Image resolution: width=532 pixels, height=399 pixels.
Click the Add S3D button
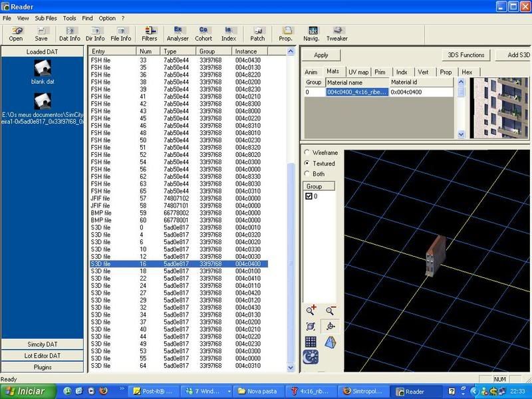click(513, 55)
